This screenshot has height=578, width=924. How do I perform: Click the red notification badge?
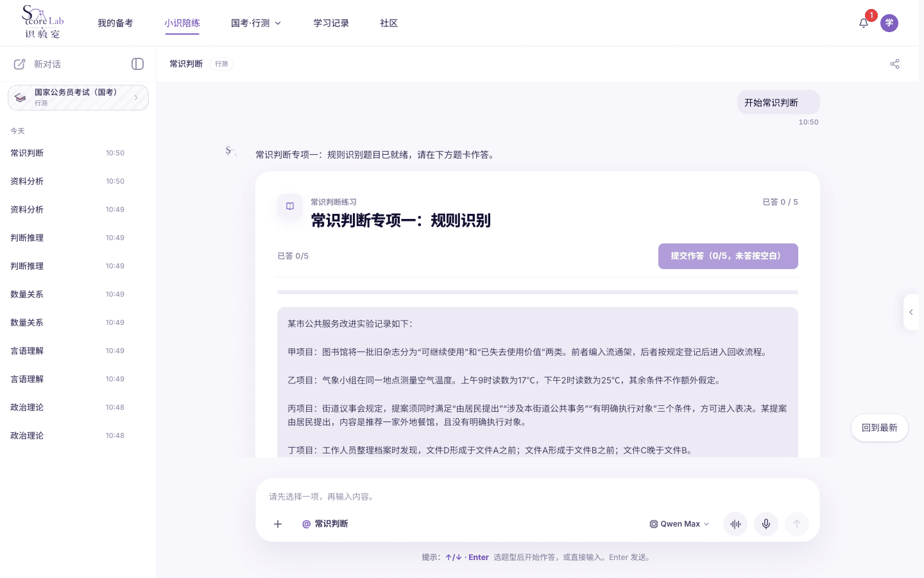tap(871, 15)
